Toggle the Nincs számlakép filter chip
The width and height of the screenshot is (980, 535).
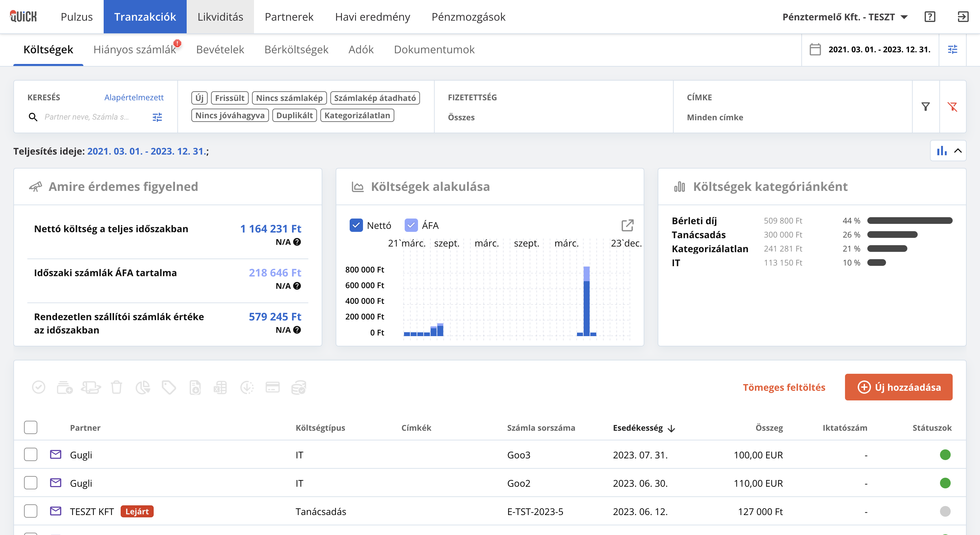tap(289, 98)
